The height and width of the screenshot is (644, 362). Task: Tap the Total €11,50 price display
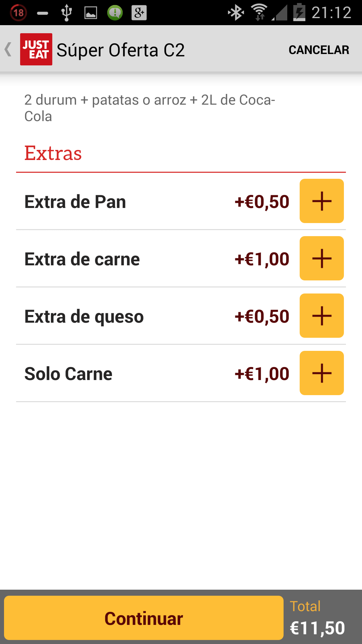[317, 618]
